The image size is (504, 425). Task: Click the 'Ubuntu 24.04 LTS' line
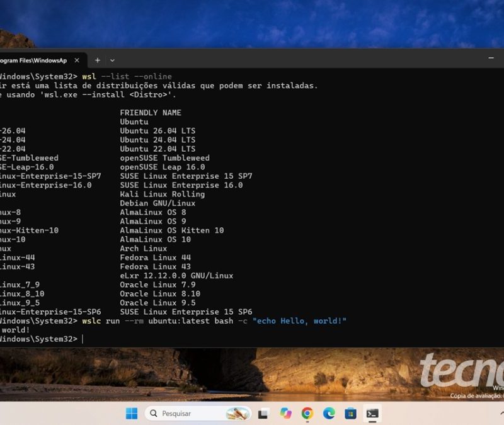157,140
